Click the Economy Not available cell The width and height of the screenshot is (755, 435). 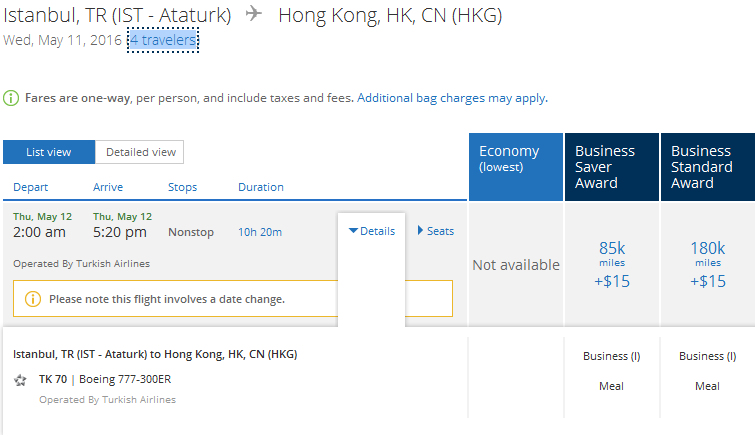(x=515, y=265)
